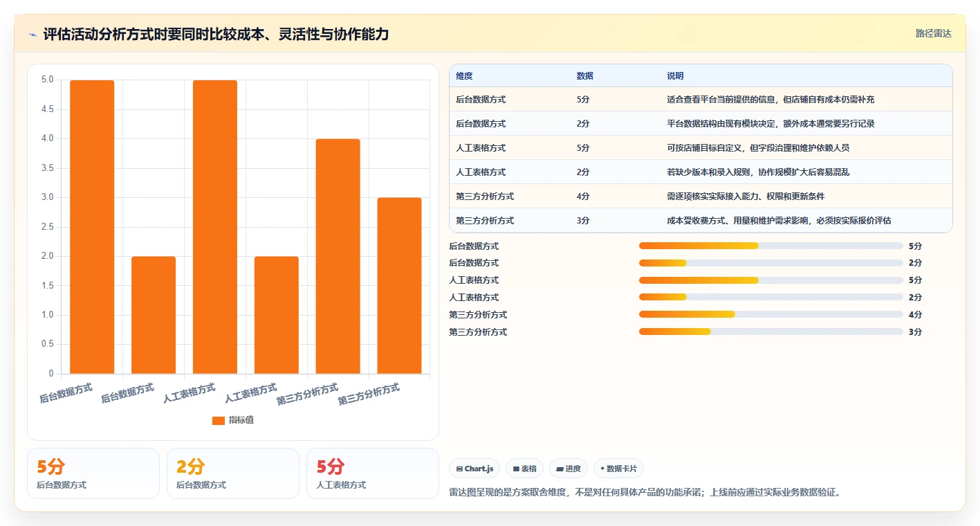This screenshot has width=980, height=526.
Task: Click the 维度 column header
Action: click(465, 75)
